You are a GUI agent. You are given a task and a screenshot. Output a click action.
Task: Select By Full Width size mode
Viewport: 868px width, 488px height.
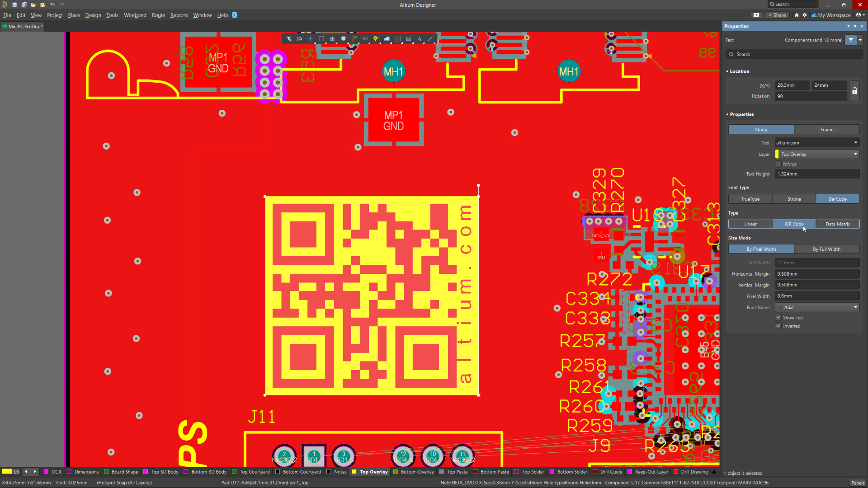[x=826, y=249]
